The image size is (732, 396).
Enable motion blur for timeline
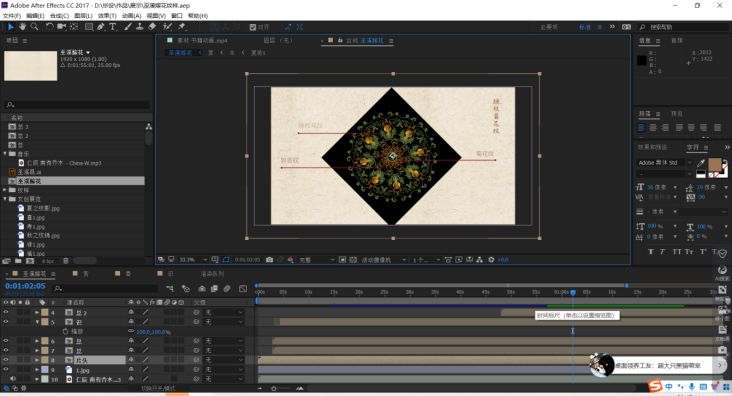tap(227, 289)
